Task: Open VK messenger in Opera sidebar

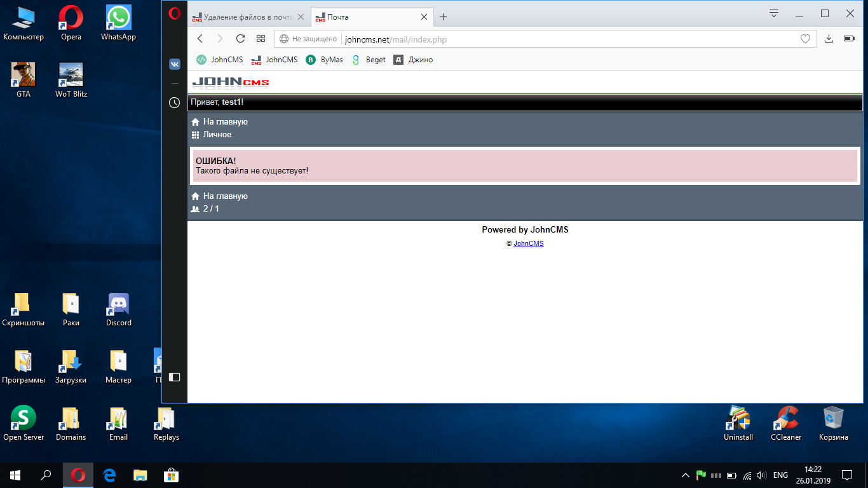Action: click(175, 64)
